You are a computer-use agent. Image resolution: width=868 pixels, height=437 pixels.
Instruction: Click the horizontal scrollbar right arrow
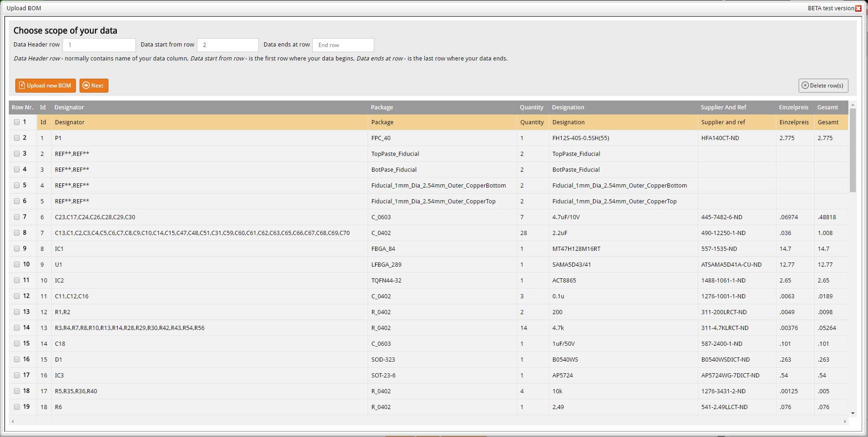tap(845, 421)
